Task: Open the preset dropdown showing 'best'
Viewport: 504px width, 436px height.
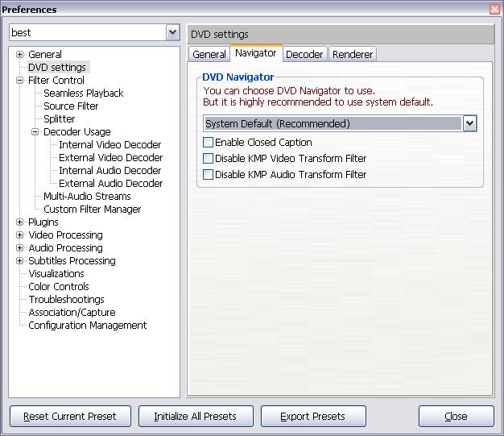Action: (x=172, y=32)
